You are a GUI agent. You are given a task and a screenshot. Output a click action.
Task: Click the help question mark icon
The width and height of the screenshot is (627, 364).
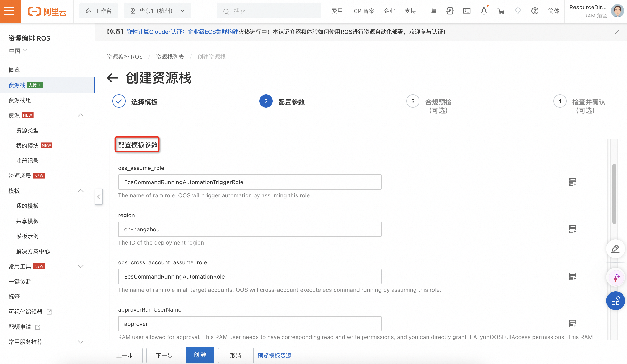[535, 11]
